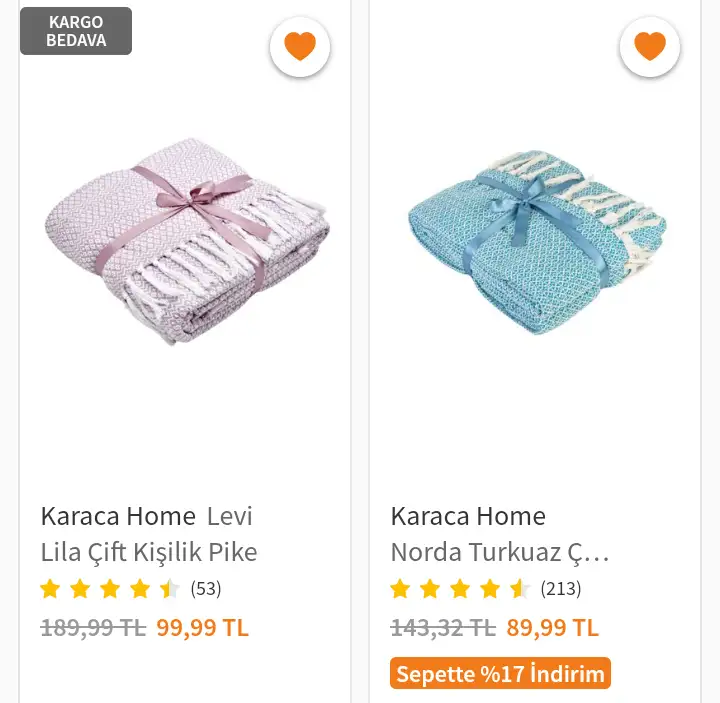This screenshot has width=720, height=703.
Task: Click the half-filled star on Levi Lila rating
Action: 170,589
